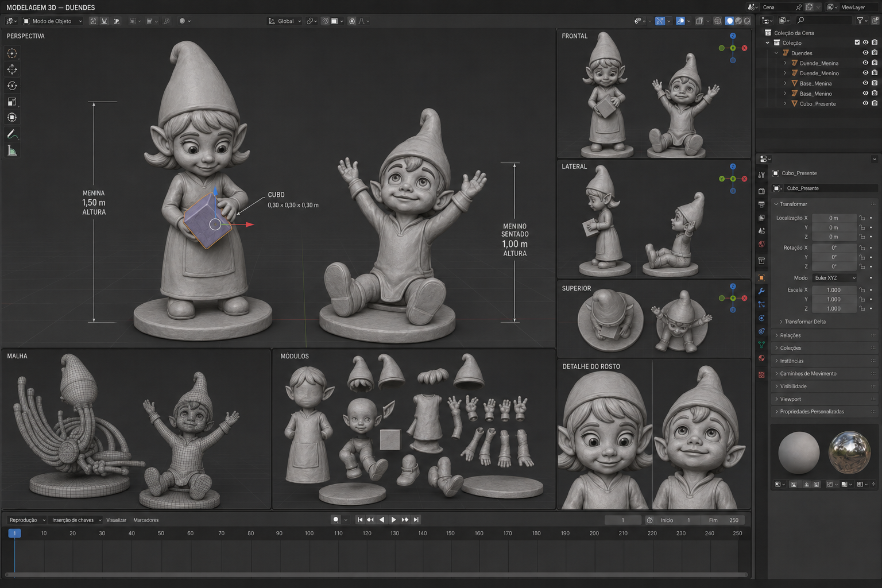Open the Visualizar timeline menu
The image size is (882, 588).
(x=116, y=520)
